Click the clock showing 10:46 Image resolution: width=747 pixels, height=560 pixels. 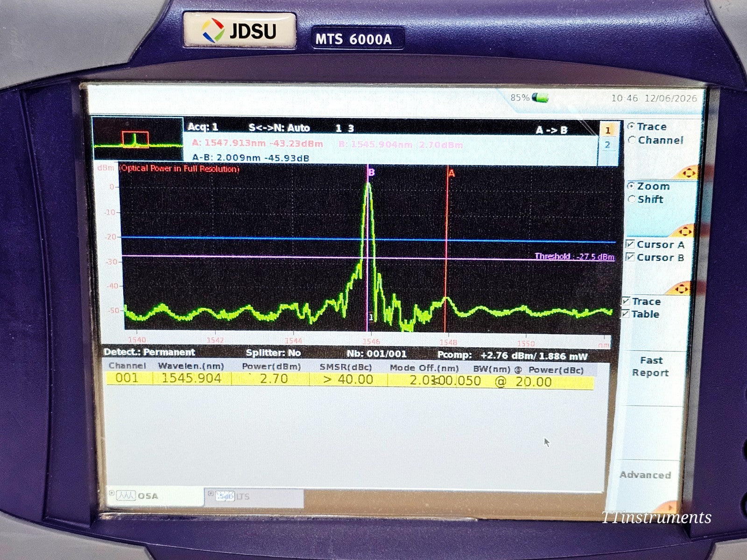(x=625, y=98)
